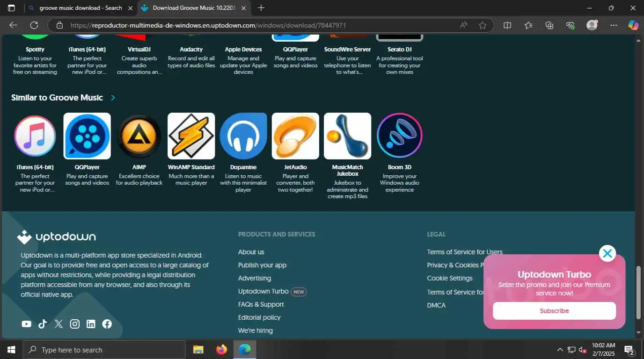Open Edge Copilot sidebar icon
This screenshot has height=359, width=644.
click(633, 25)
